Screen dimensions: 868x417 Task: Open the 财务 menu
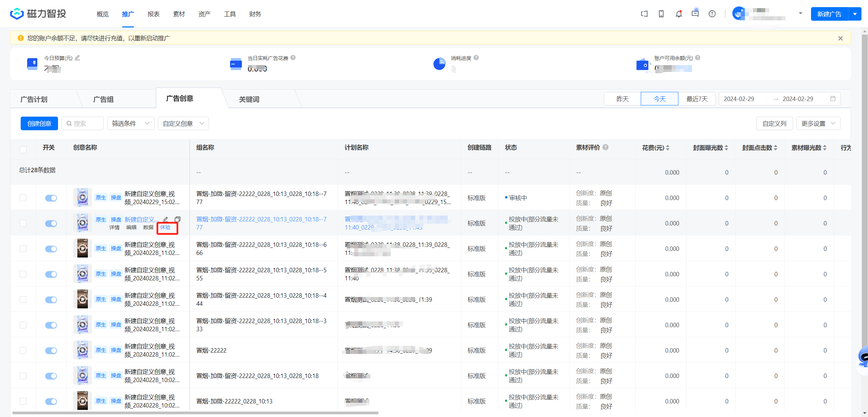255,14
